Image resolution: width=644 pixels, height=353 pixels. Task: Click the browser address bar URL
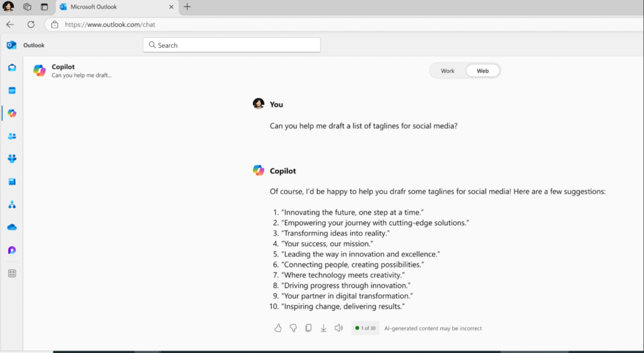click(x=110, y=25)
